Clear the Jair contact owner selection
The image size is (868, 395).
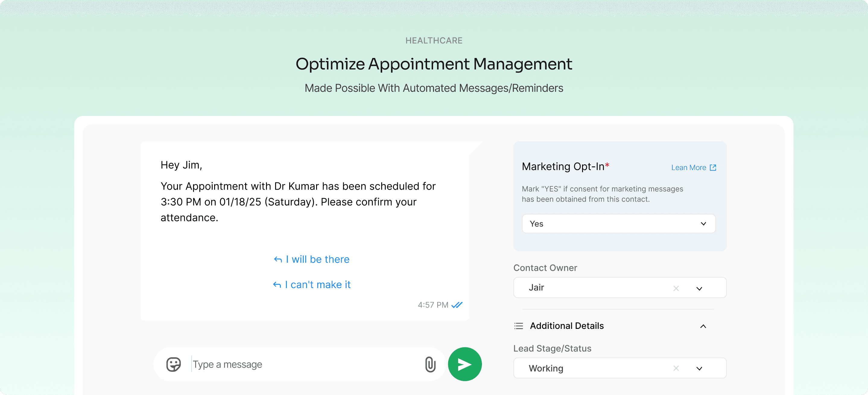pos(676,288)
